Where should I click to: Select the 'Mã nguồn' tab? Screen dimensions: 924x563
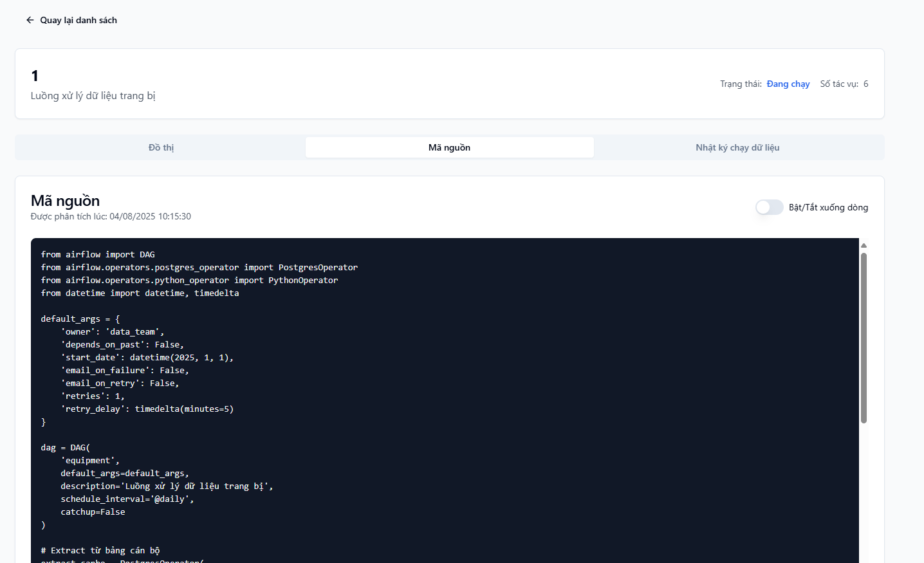click(x=449, y=147)
